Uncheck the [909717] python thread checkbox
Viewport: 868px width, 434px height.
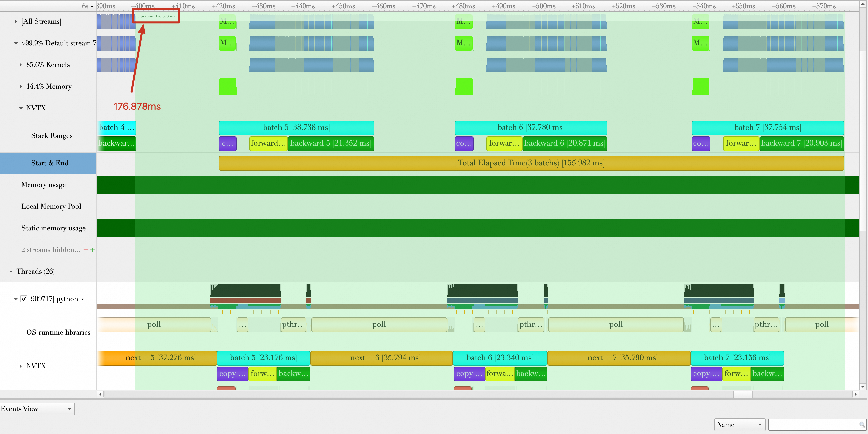coord(24,299)
